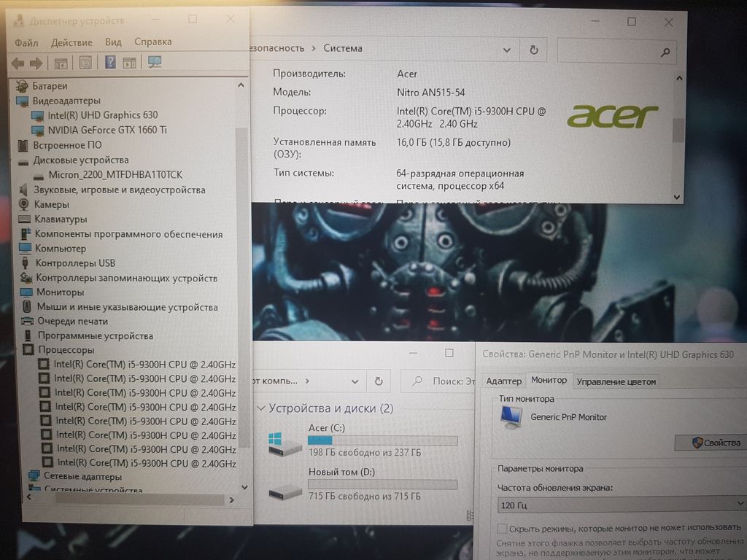Screen dimensions: 747x560
Task: Open the Новый том (D:) drive icon
Action: 285,492
